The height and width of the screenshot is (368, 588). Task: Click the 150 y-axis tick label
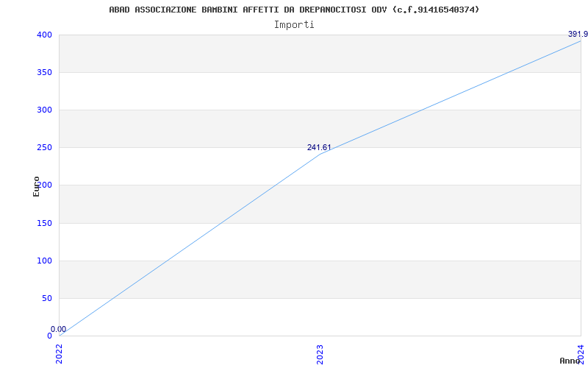click(x=43, y=223)
